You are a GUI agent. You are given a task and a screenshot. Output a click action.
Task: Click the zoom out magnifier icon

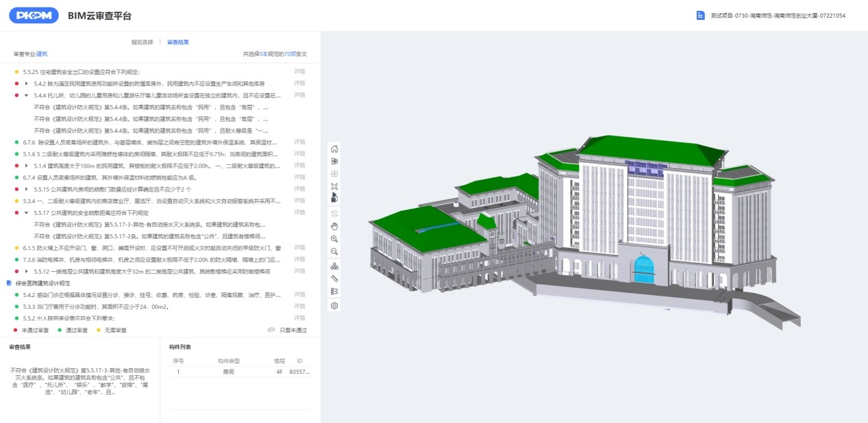point(334,252)
